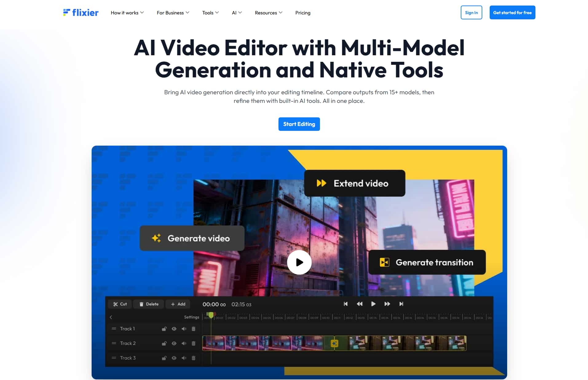This screenshot has height=380, width=588.
Task: Click the yellow transition marker between clips
Action: click(334, 343)
